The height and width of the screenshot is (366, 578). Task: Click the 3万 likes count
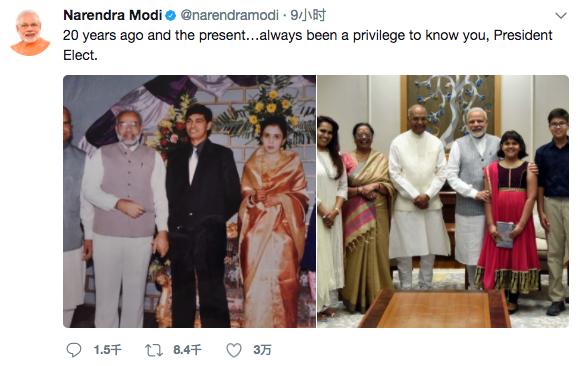[262, 350]
